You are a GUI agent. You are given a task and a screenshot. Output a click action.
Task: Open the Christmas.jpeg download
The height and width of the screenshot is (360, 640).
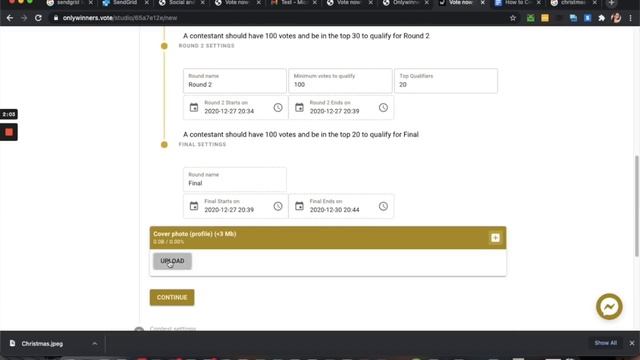pos(42,344)
